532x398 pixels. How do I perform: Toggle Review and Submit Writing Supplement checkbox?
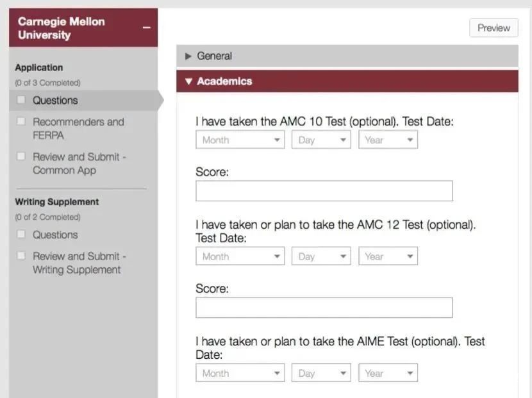click(x=21, y=256)
